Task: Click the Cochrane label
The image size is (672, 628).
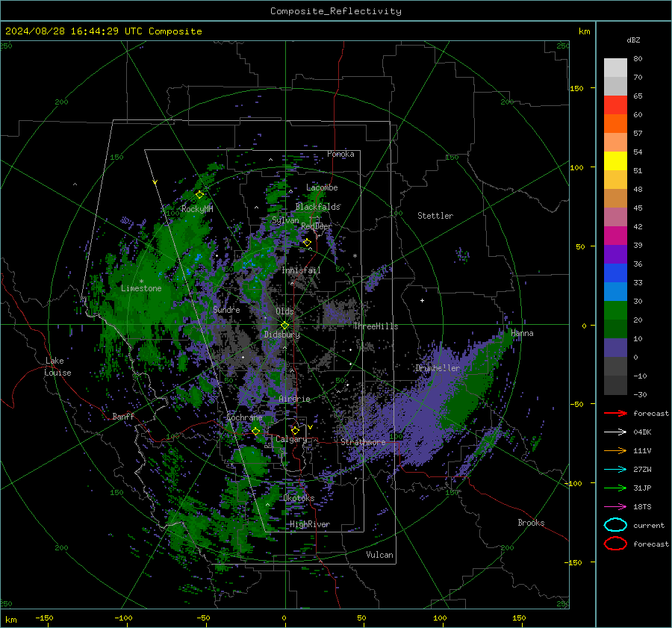Action: (244, 417)
